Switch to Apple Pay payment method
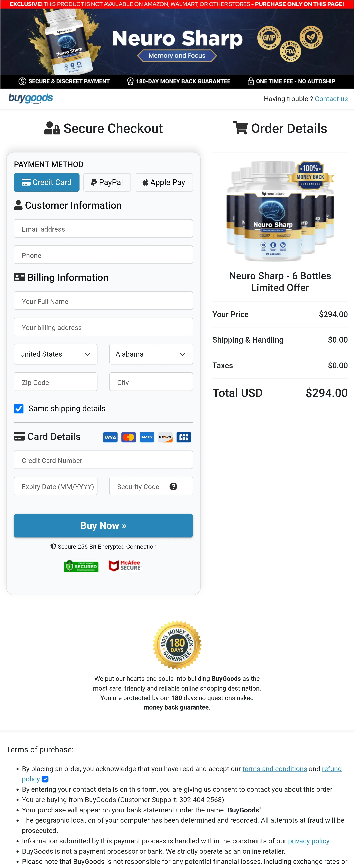 point(163,182)
